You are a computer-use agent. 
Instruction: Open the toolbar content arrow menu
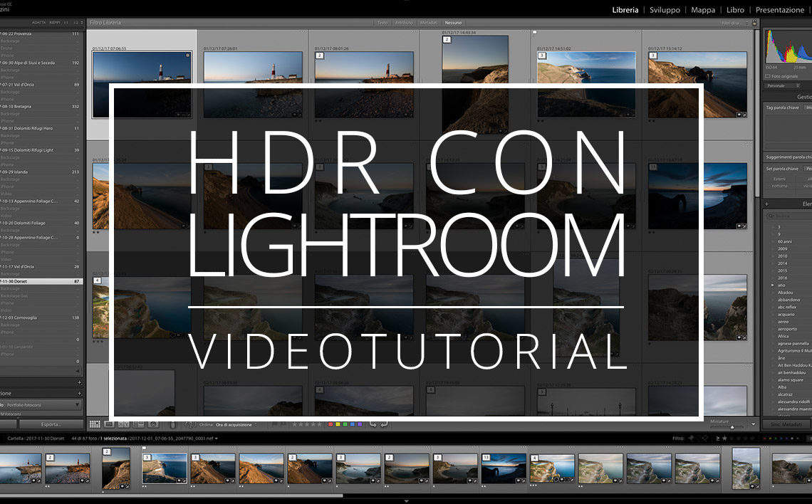pos(754,424)
